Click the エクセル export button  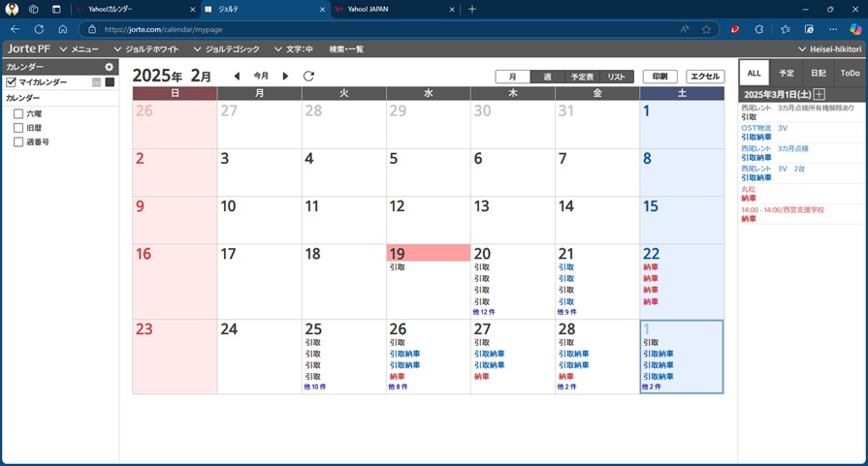click(705, 77)
